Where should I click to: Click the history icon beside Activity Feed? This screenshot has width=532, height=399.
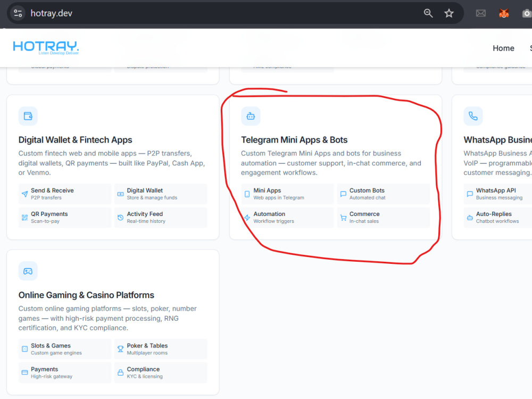pyautogui.click(x=120, y=218)
